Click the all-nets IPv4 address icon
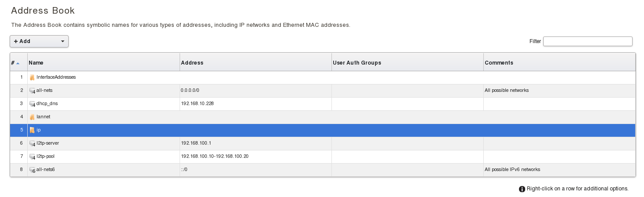 32,91
